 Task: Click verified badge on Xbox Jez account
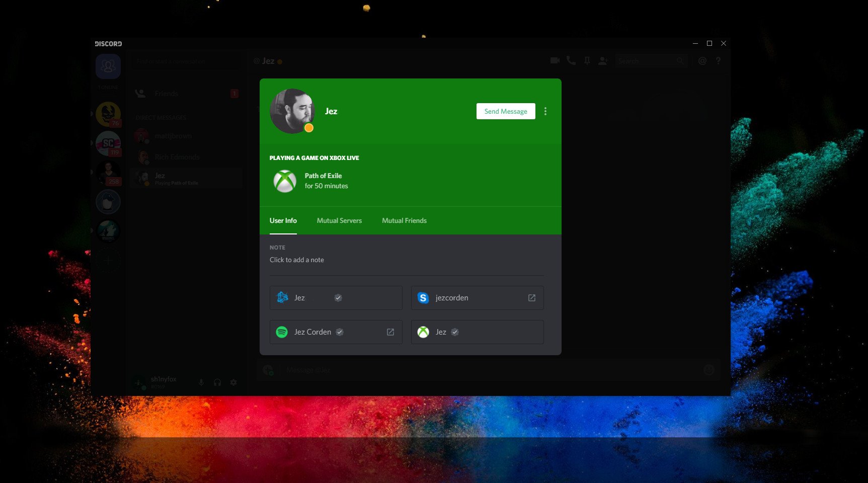click(455, 332)
